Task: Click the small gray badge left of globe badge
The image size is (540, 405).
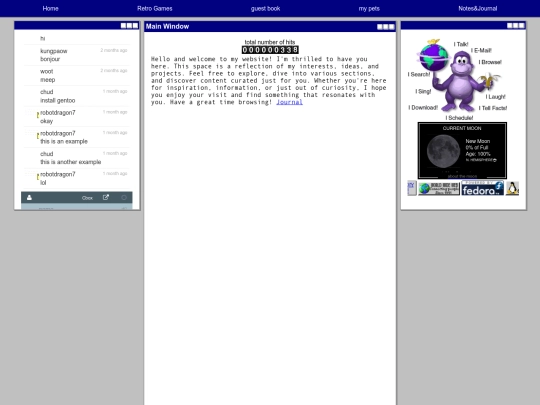Action: click(412, 188)
